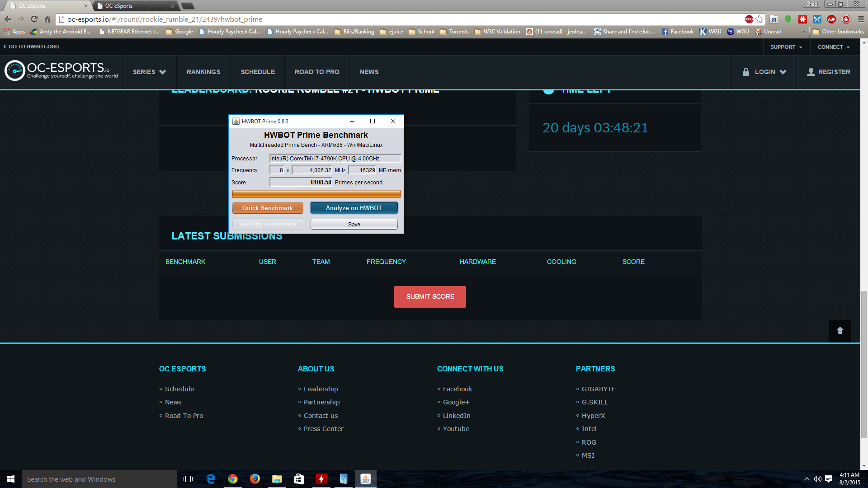Click the BENCHMARK column header
868x488 pixels.
pos(185,262)
